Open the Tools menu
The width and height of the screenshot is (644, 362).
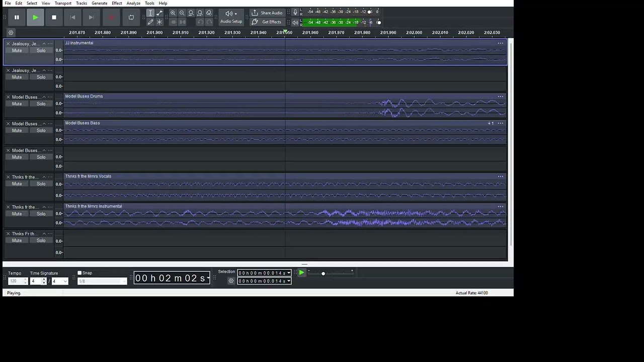pos(149,4)
